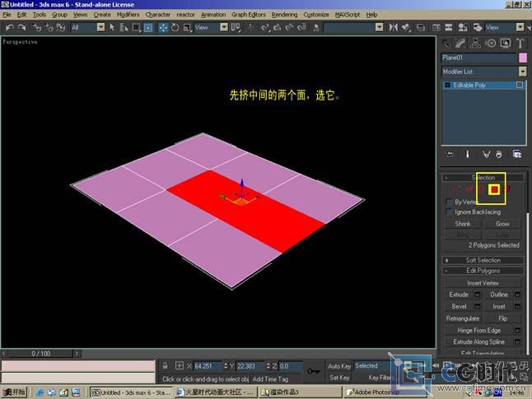Open the Graph Editors menu
Image resolution: width=532 pixels, height=399 pixels.
pos(249,15)
